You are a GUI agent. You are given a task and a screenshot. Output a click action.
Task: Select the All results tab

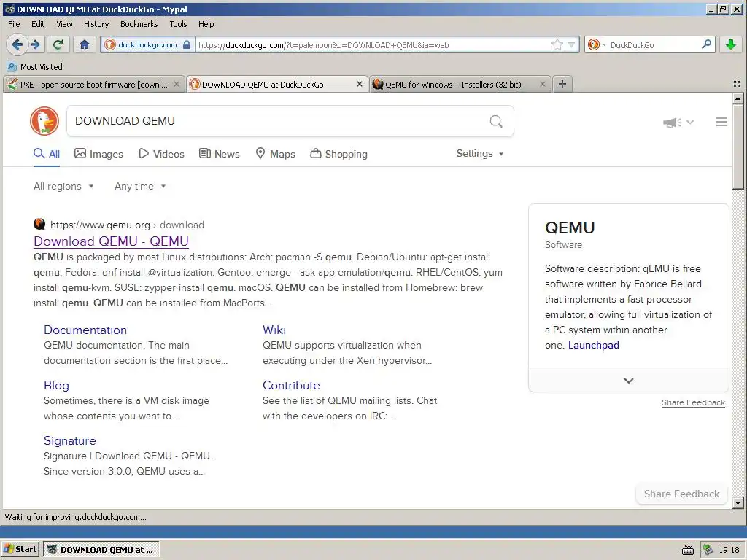click(47, 154)
